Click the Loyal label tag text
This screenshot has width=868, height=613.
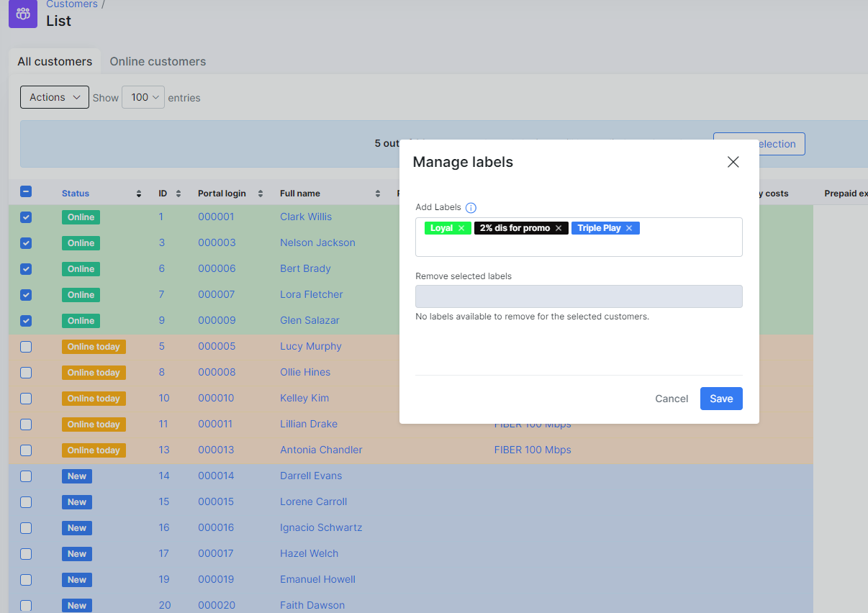click(441, 228)
